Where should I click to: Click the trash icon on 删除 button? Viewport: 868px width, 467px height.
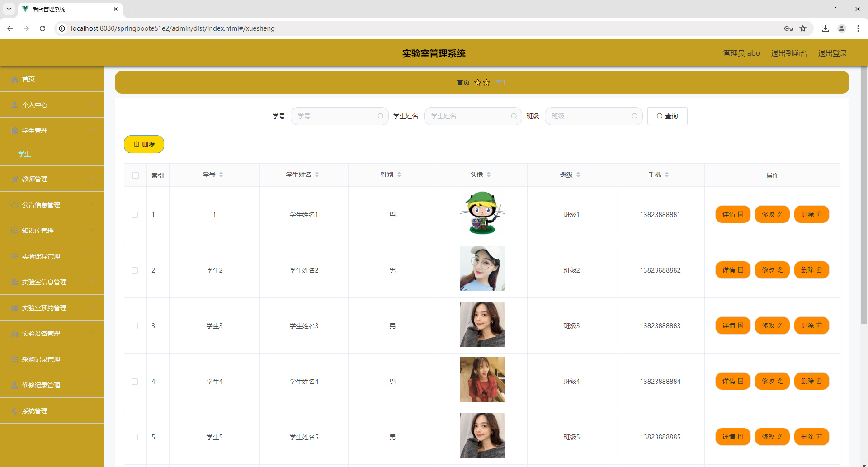[137, 144]
